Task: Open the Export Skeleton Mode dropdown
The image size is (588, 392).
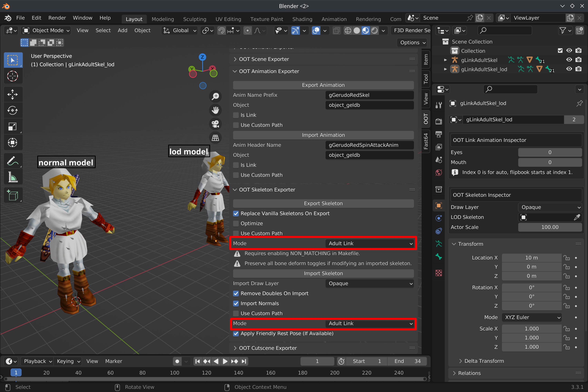Action: [x=369, y=243]
